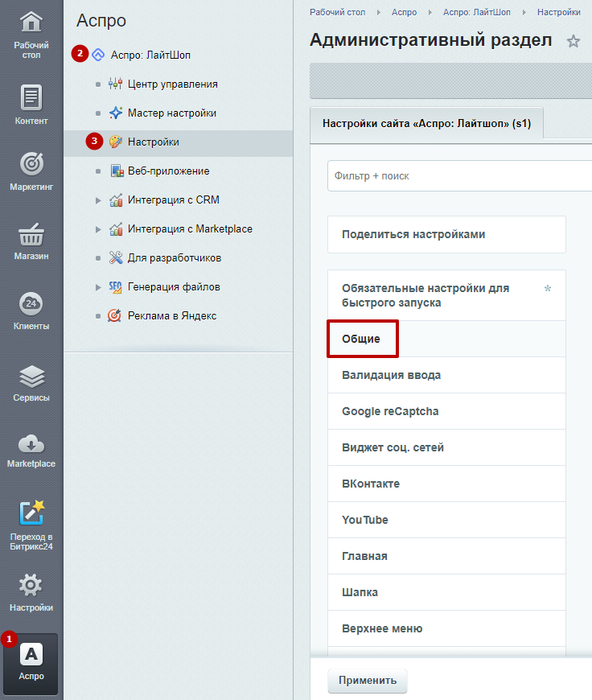Select the Валидация ввода settings section
592x700 pixels.
[x=446, y=375]
